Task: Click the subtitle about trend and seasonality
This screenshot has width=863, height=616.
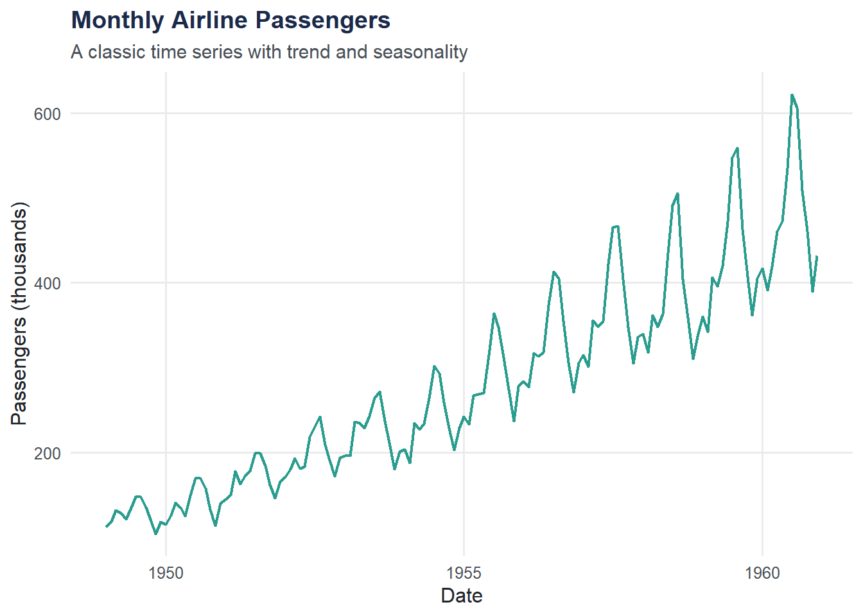Action: [x=269, y=52]
